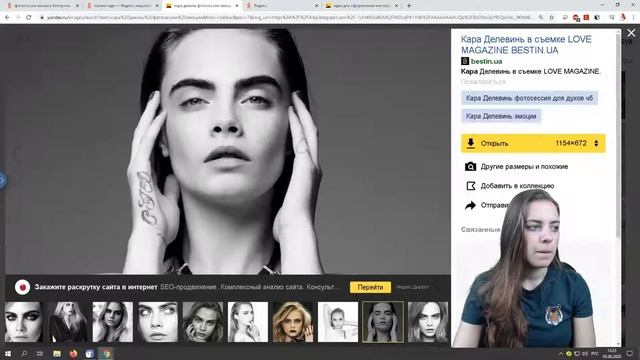
Task: Visit the bestin.ua source link
Action: tap(486, 61)
